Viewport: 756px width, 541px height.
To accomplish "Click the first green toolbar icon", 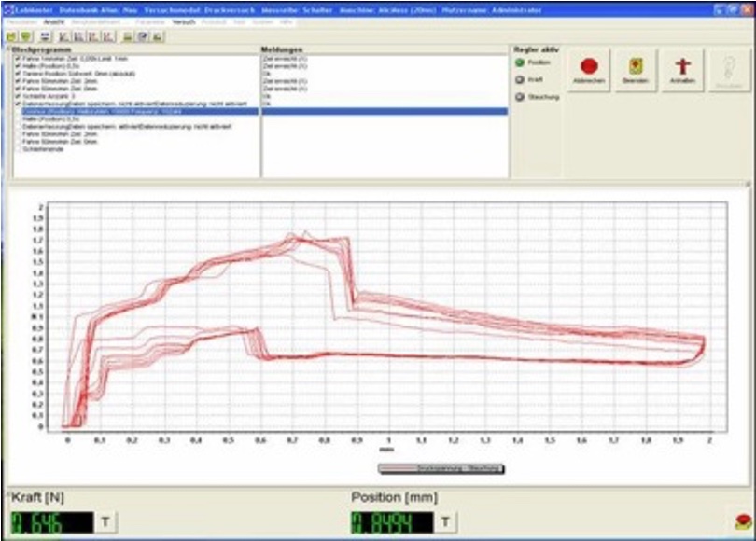I will (11, 36).
